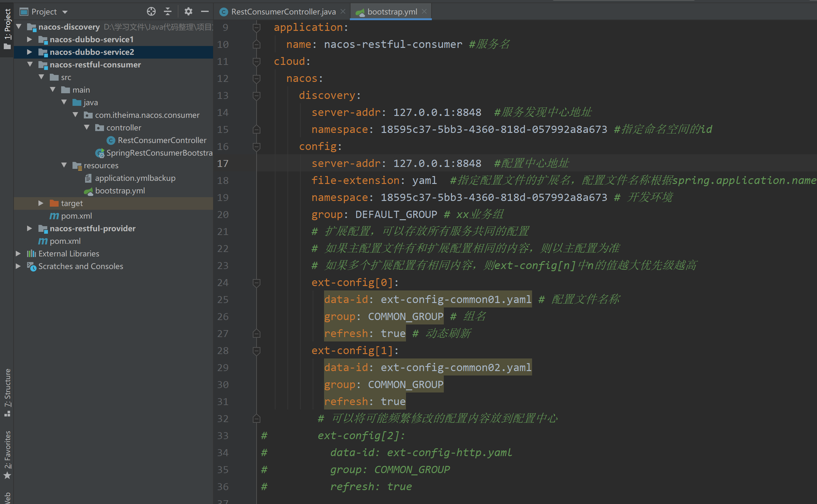Click the commented ext-config[2] line
The width and height of the screenshot is (817, 504).
point(361,436)
